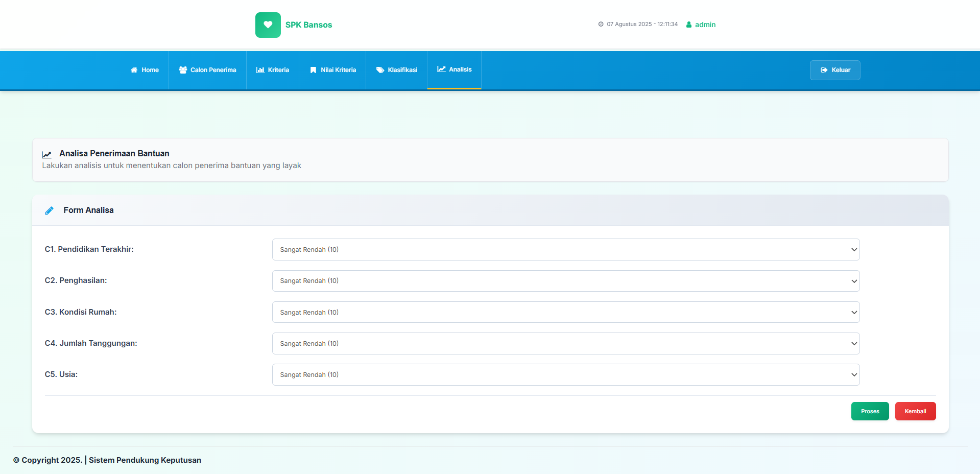Open the Kriteria menu item
Image resolution: width=980 pixels, height=474 pixels.
click(x=273, y=70)
